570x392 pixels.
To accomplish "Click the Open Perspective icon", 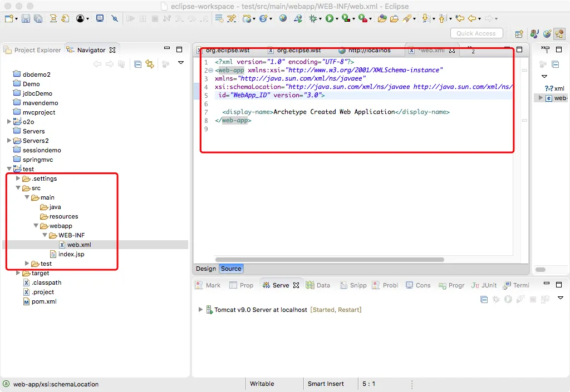I will 519,34.
